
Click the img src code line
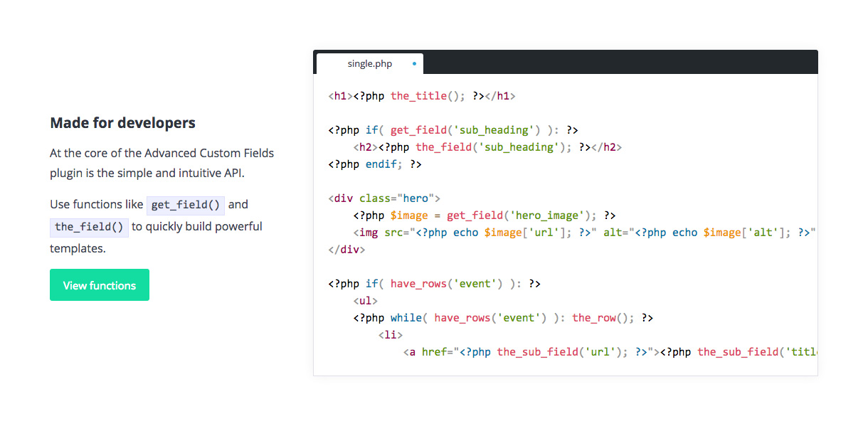tap(585, 233)
